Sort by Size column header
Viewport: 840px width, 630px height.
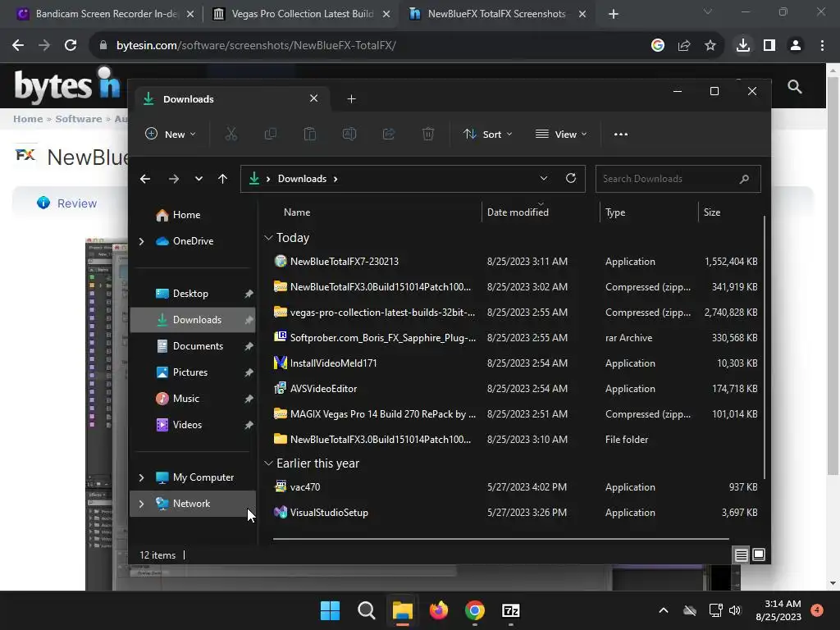[712, 212]
